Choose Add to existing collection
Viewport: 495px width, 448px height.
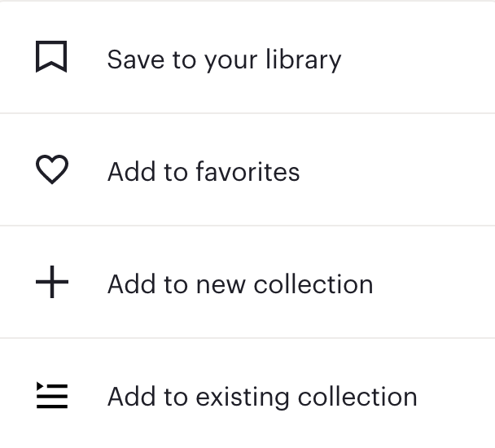pyautogui.click(x=247, y=394)
